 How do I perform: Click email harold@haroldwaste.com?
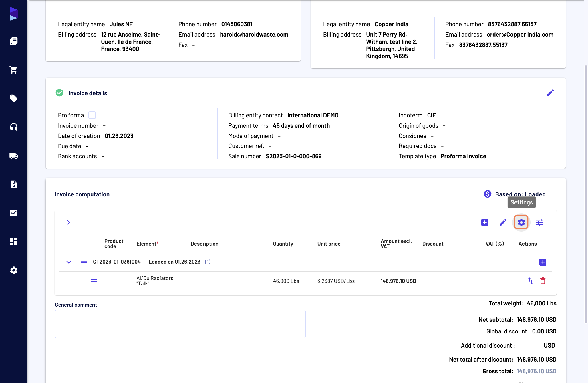(x=254, y=35)
